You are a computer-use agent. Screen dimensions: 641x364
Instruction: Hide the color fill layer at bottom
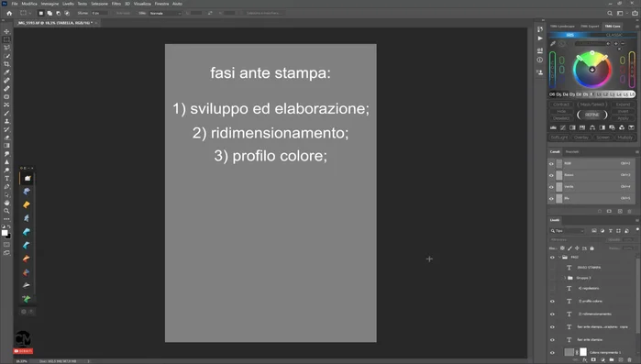[552, 353]
